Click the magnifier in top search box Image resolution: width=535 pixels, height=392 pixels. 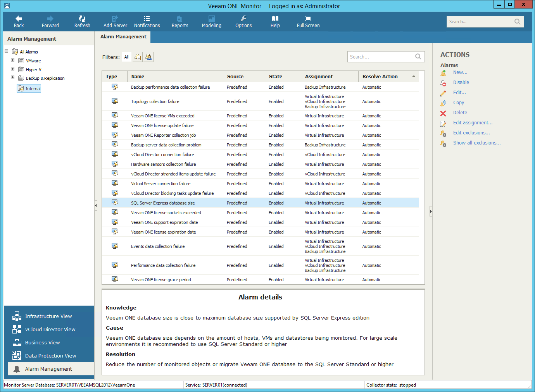click(x=517, y=22)
